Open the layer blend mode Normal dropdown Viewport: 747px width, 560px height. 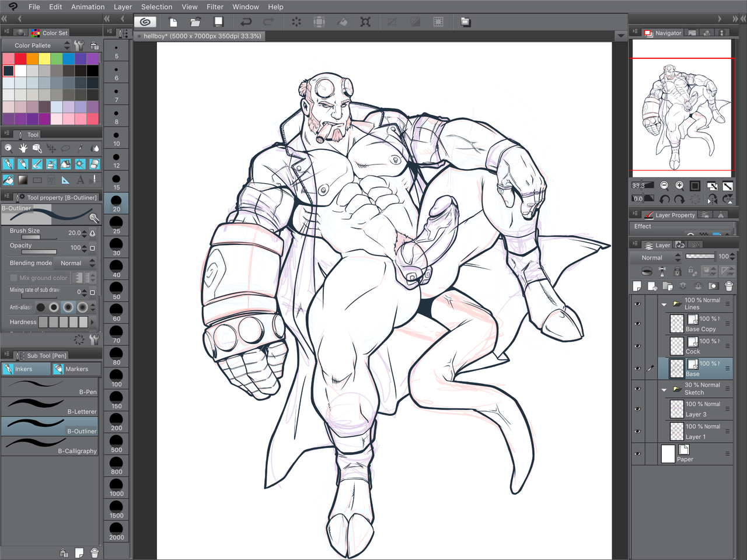(657, 257)
